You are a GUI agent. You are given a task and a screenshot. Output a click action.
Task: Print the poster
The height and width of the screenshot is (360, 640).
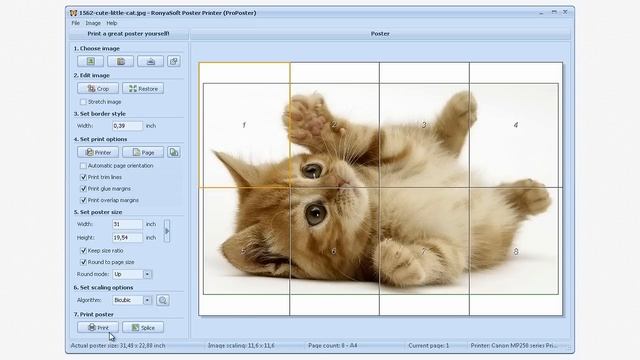[x=98, y=327]
